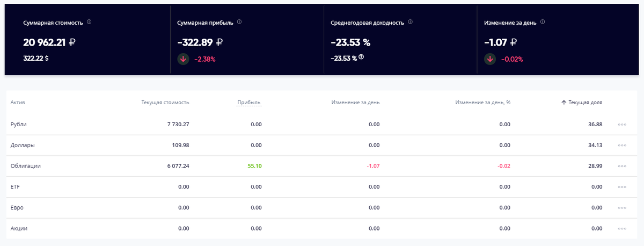Open three-dot menu for Доллары row
The width and height of the screenshot is (644, 246).
click(x=622, y=146)
